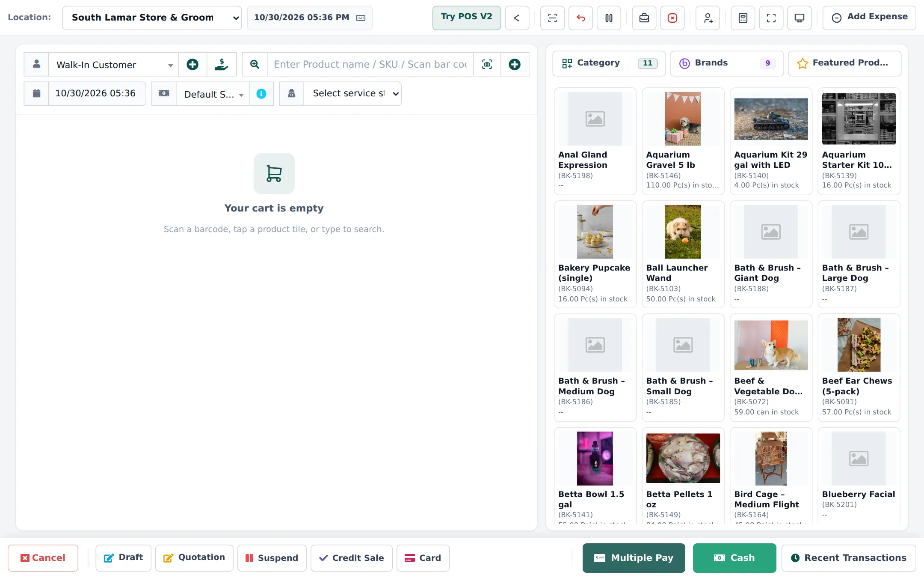Open the calculator icon

743,18
